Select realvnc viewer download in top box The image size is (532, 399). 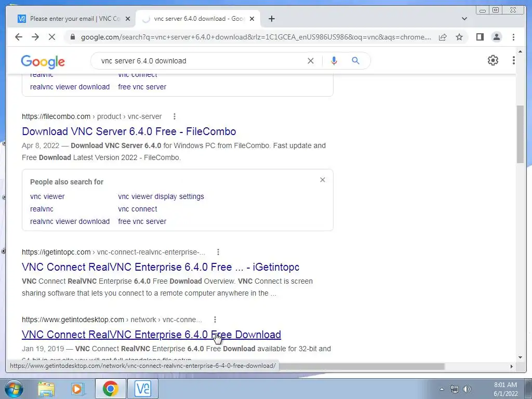tap(70, 87)
